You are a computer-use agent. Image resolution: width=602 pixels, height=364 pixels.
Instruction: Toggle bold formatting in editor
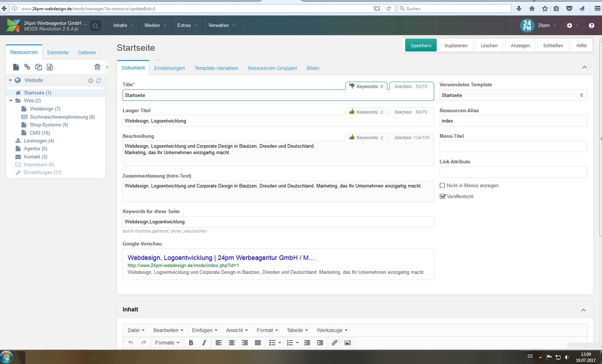click(x=191, y=343)
